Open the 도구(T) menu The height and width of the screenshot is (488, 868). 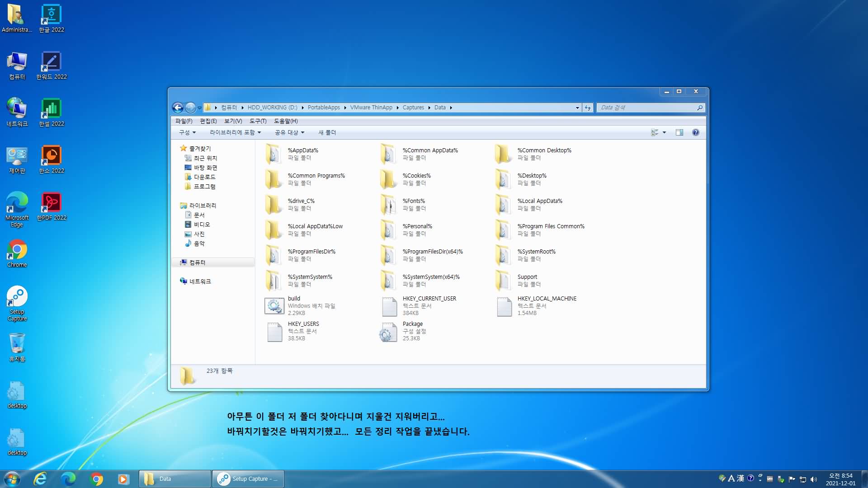pyautogui.click(x=258, y=121)
